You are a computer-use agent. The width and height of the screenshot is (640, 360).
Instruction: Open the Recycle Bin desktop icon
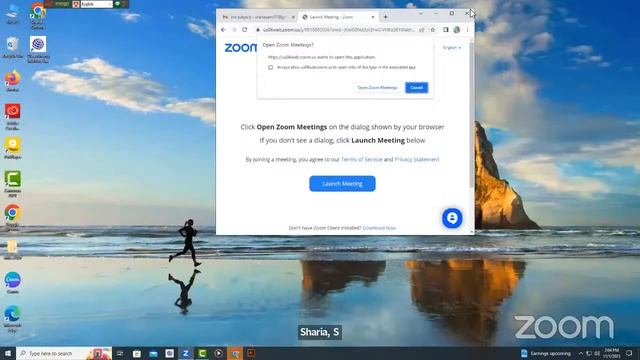[x=13, y=47]
